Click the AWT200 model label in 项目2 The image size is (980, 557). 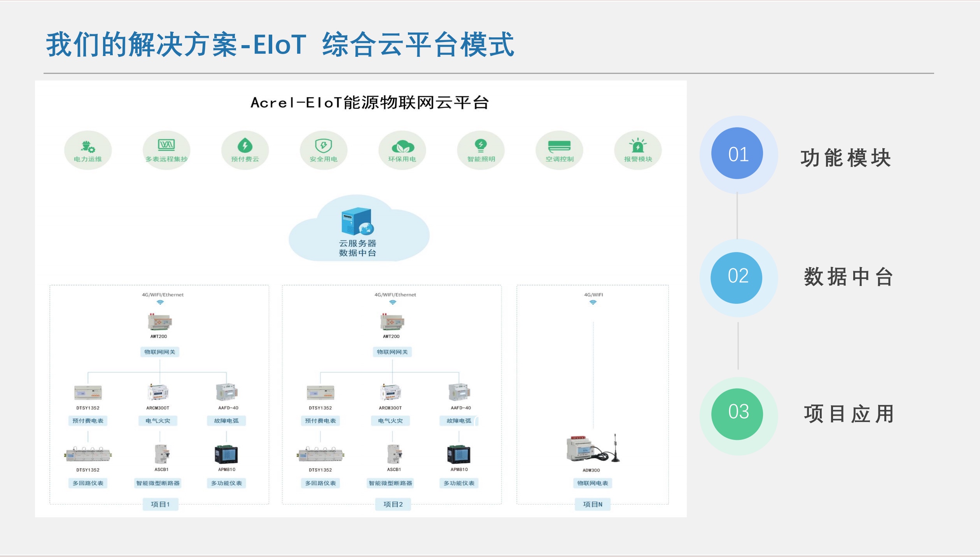(391, 336)
